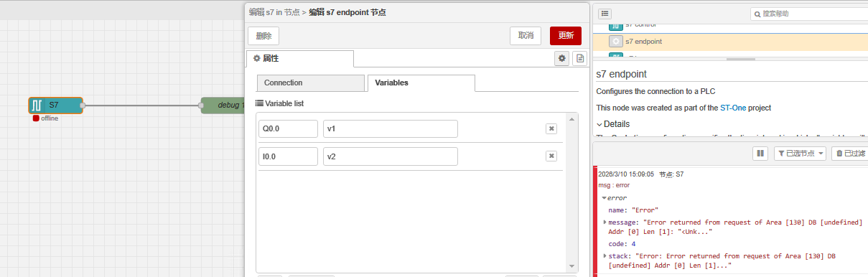Image resolution: width=868 pixels, height=277 pixels.
Task: Click the S7 node output port
Action: [83, 105]
